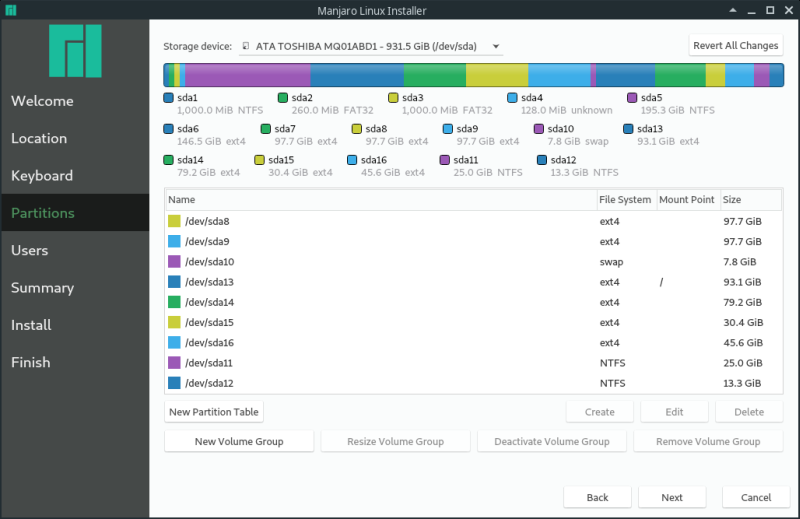
Task: Click the File System column header
Action: tap(627, 200)
